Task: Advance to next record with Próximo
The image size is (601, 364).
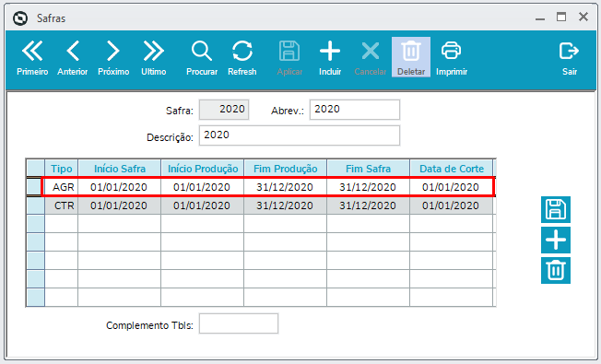Action: [x=113, y=58]
